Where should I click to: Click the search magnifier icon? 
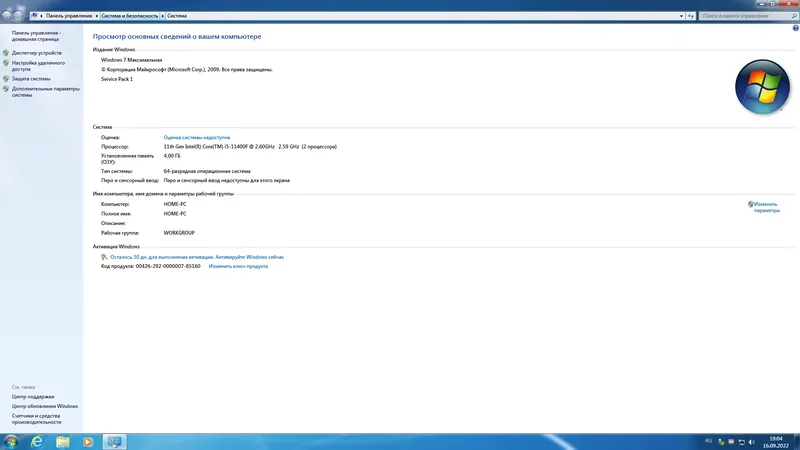tap(794, 16)
